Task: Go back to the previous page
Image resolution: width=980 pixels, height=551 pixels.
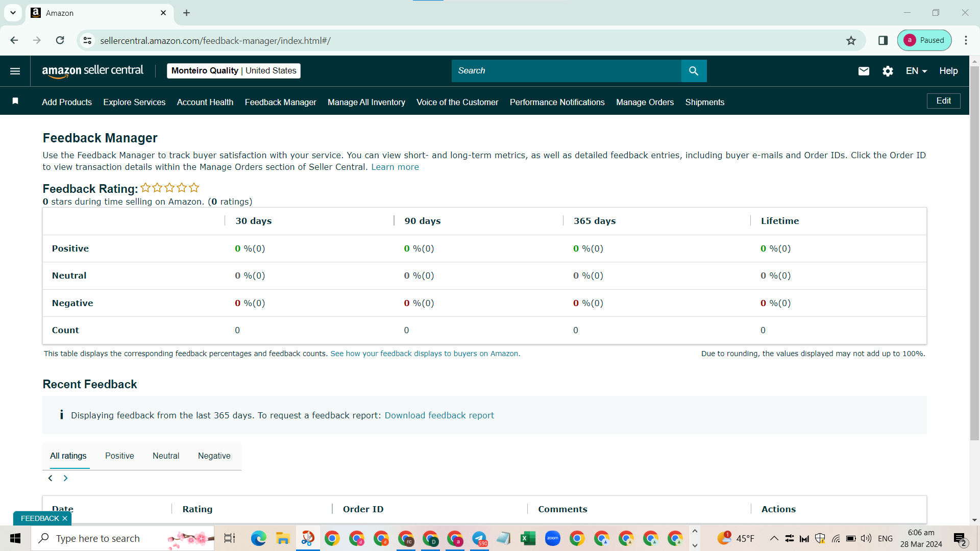Action: coord(14,40)
